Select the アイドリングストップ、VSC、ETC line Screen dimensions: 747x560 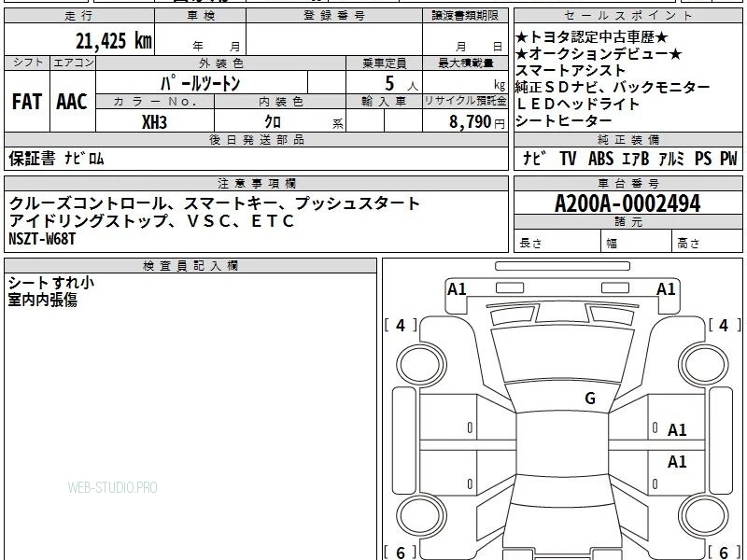click(152, 221)
